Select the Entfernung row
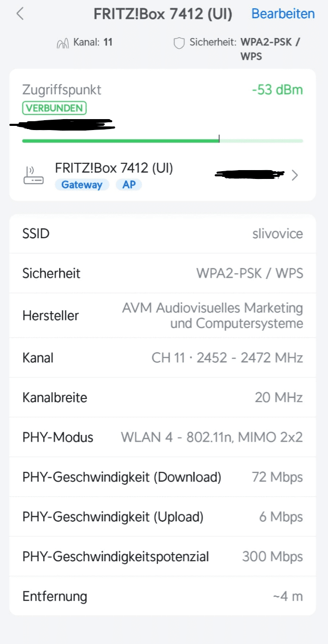This screenshot has height=644, width=328. (162, 596)
